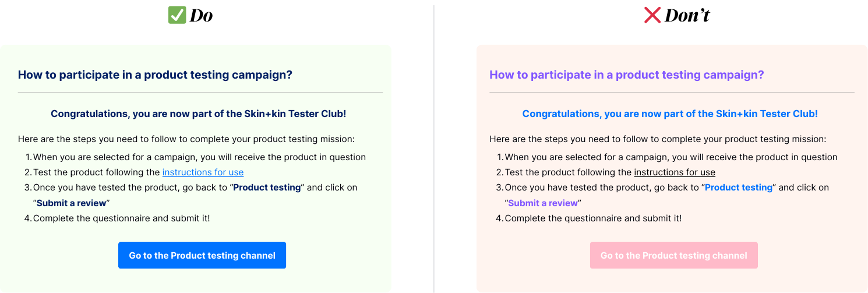Click step 1 in the green panel
Screen dimensions: 868x293
199,157
